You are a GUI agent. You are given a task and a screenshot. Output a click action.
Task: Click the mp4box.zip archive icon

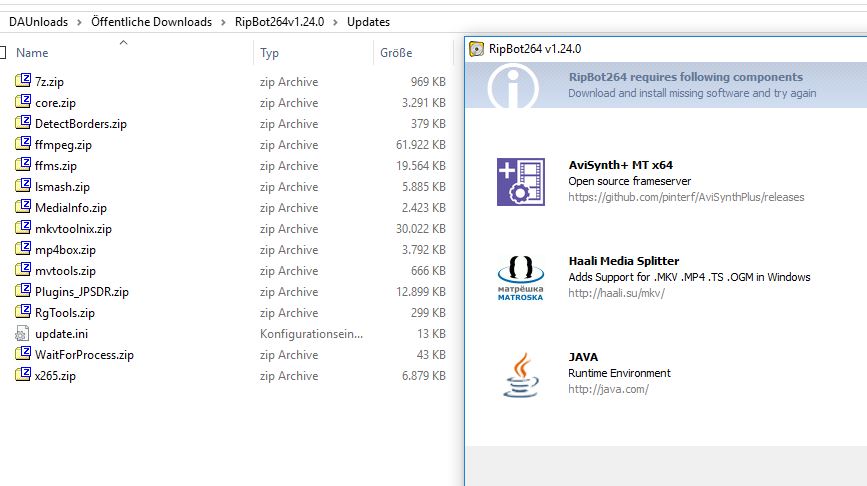coord(23,249)
